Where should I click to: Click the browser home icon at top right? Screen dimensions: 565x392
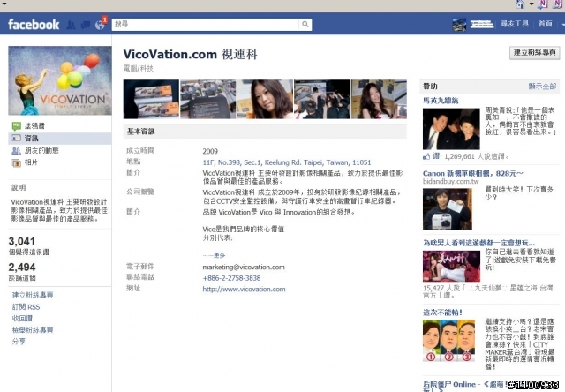(x=520, y=4)
